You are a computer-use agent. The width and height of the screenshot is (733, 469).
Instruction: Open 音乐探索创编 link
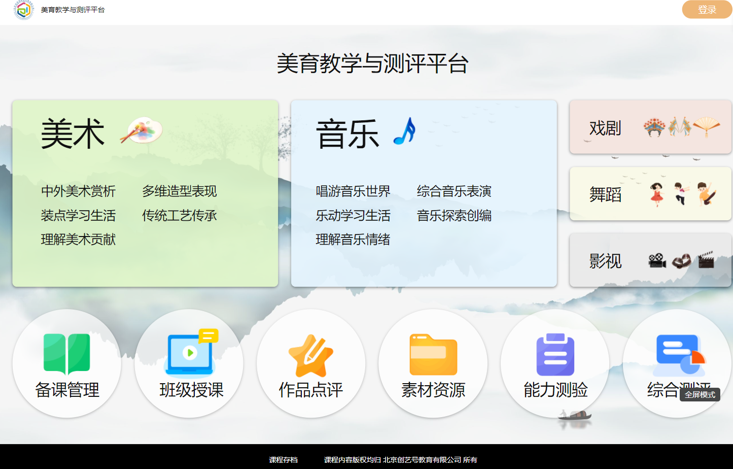454,215
